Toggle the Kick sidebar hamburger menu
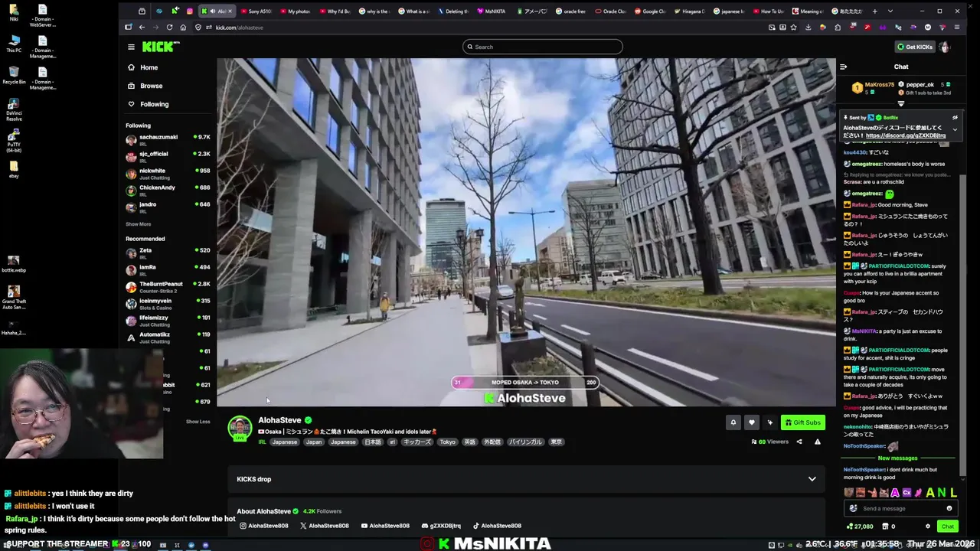 131,47
